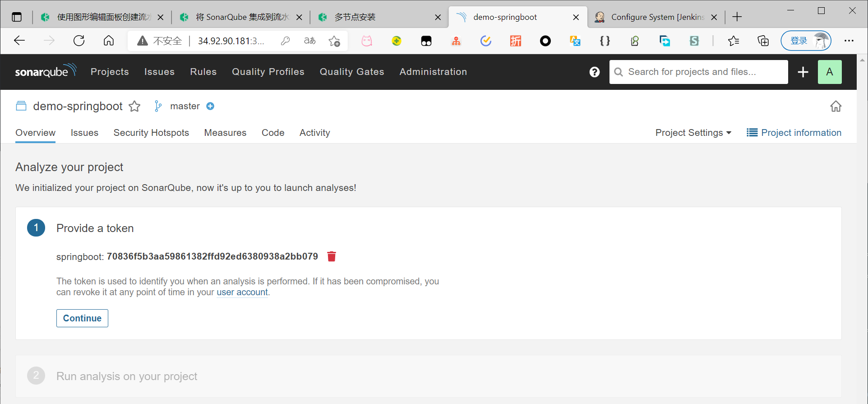Open Project information panel
The height and width of the screenshot is (404, 868).
(x=794, y=133)
